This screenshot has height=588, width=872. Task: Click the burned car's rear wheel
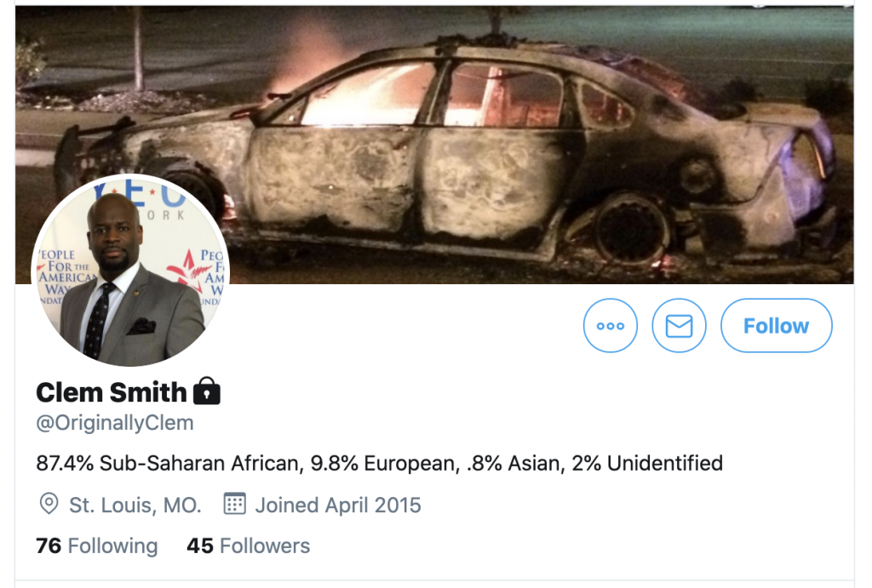pos(633,230)
